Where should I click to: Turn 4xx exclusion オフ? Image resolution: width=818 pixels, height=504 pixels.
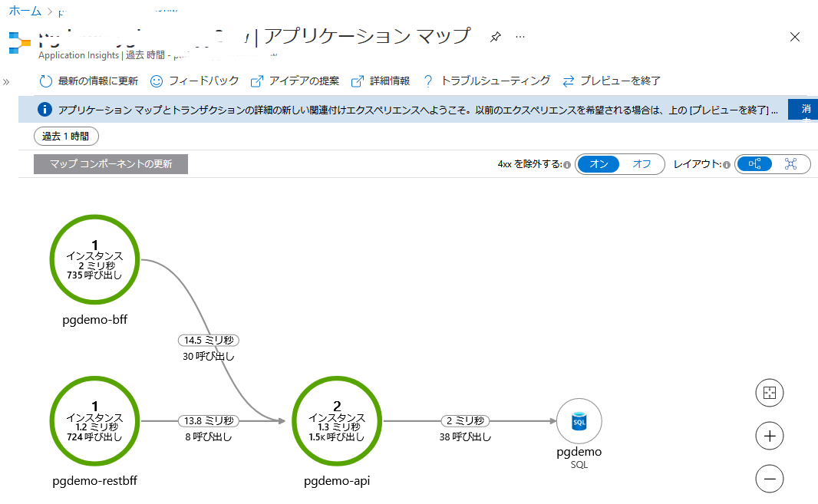(x=642, y=164)
